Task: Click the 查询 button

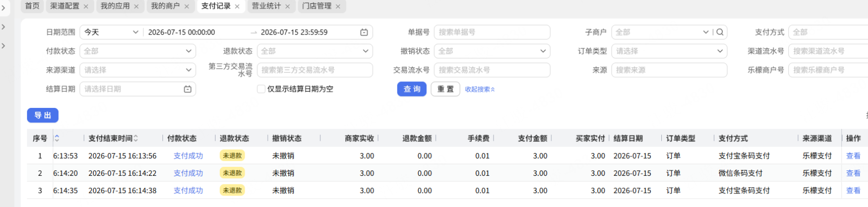Action: (412, 89)
